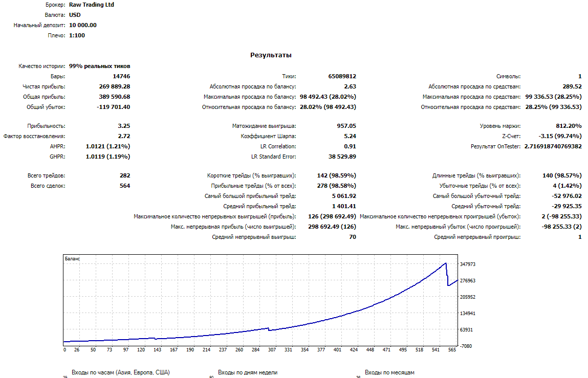Screen dimensions: 588x378
Task: Select symbols count value 1
Action: click(580, 76)
